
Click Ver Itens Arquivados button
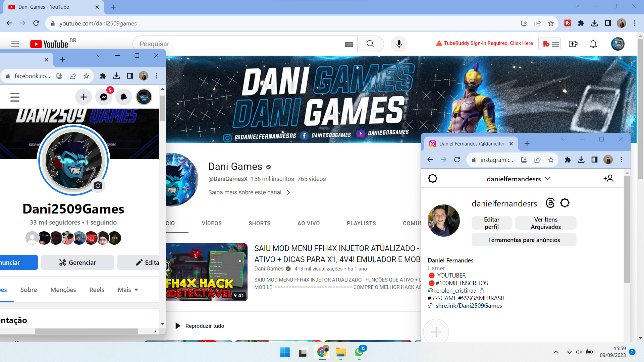(546, 223)
